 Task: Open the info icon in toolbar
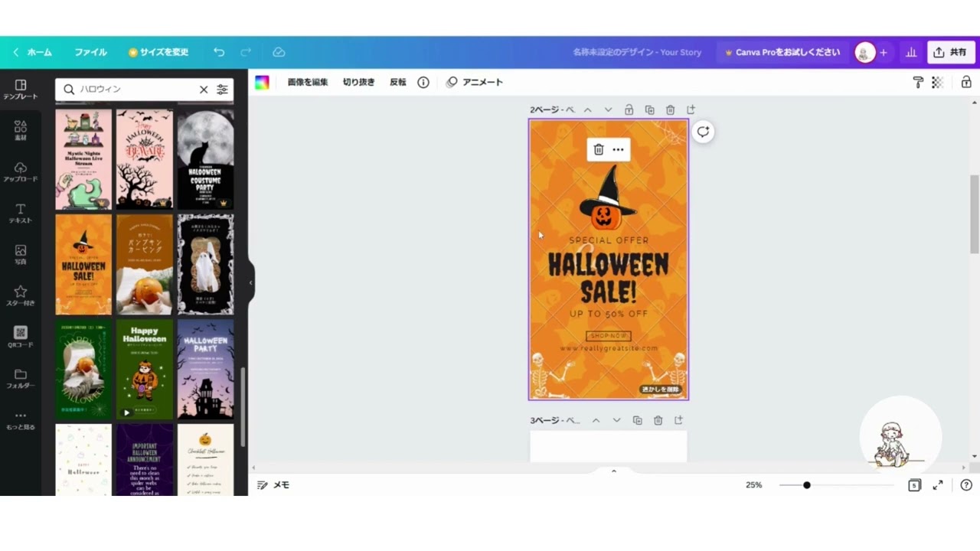[x=423, y=82]
